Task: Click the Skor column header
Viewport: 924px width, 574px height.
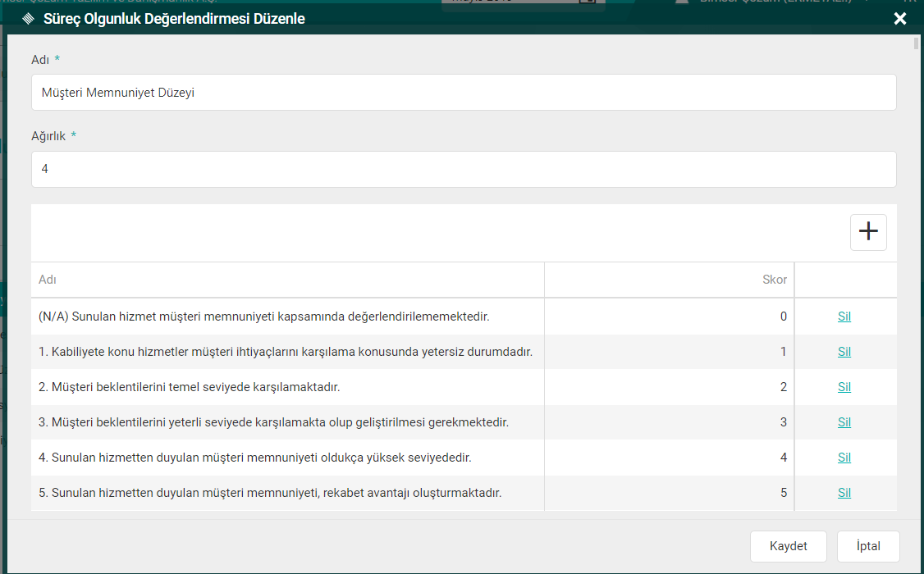Action: [x=774, y=280]
